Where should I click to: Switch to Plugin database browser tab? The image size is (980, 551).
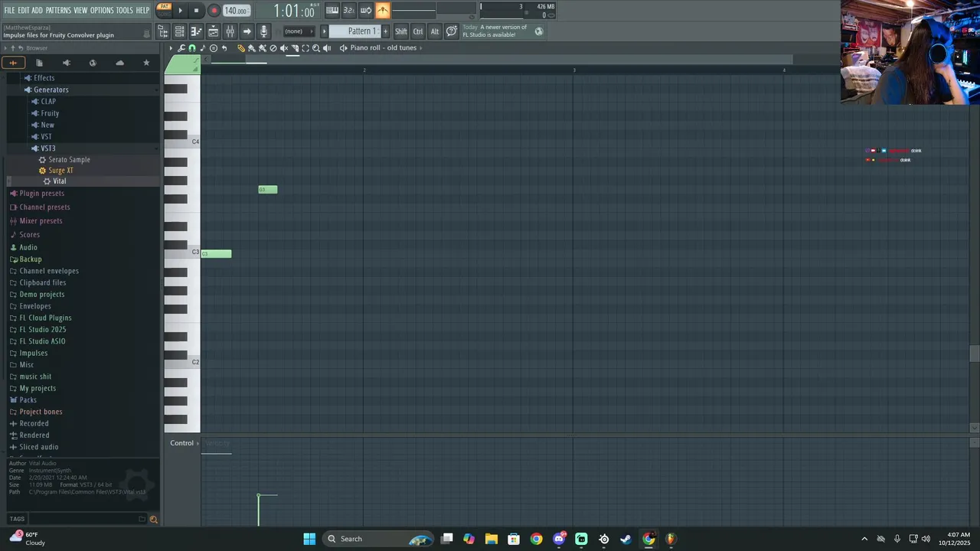click(67, 63)
